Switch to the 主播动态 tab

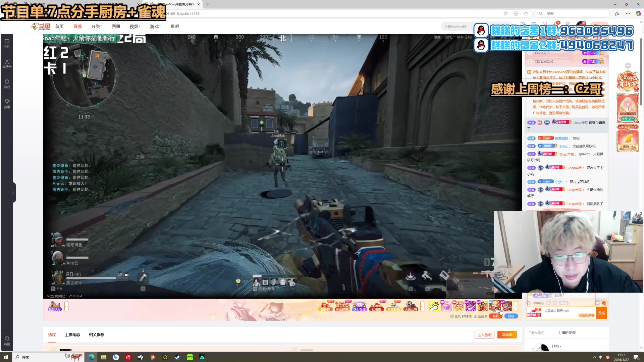[72, 335]
